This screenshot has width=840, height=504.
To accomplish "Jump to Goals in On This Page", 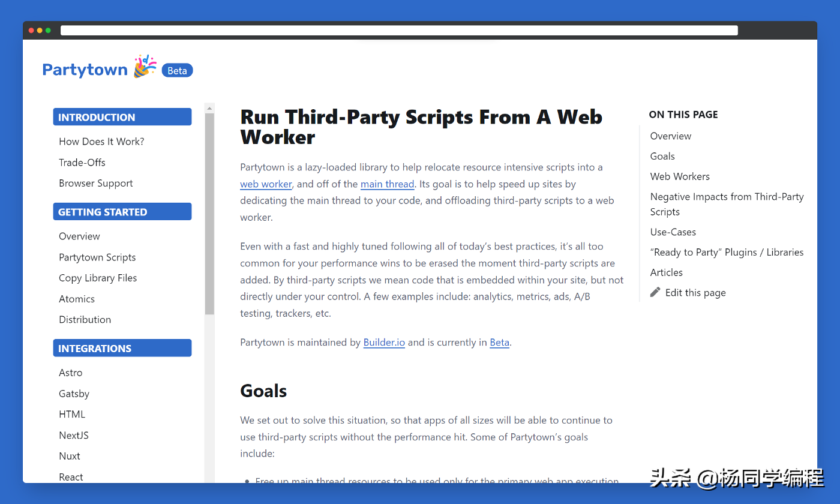I will (662, 156).
